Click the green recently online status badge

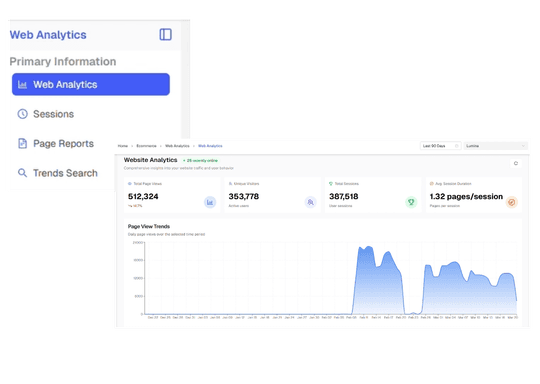coord(200,160)
